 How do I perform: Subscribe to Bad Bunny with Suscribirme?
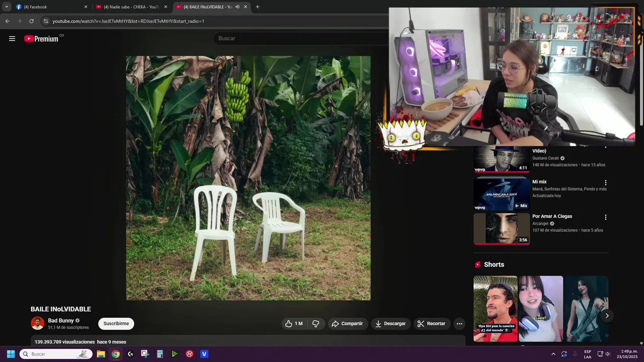pos(116,324)
